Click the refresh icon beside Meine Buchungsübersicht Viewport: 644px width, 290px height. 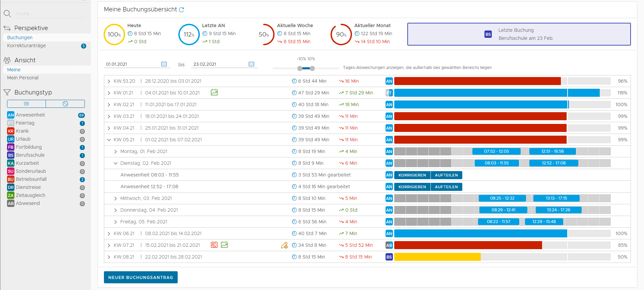pos(181,10)
